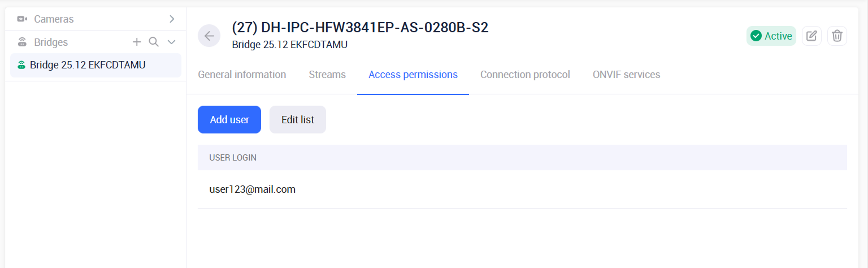Image resolution: width=868 pixels, height=268 pixels.
Task: Switch to the General information tab
Action: pos(242,75)
